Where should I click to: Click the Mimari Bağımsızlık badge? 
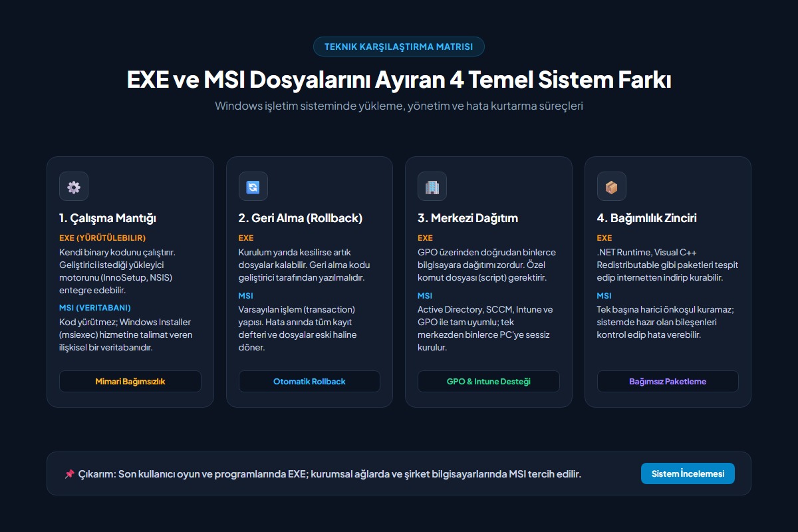130,382
